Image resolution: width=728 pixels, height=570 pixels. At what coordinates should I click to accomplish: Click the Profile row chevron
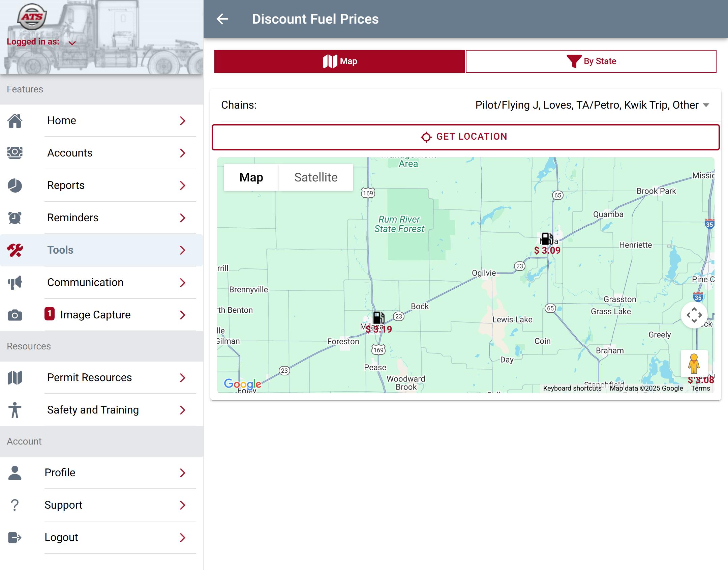pos(183,473)
